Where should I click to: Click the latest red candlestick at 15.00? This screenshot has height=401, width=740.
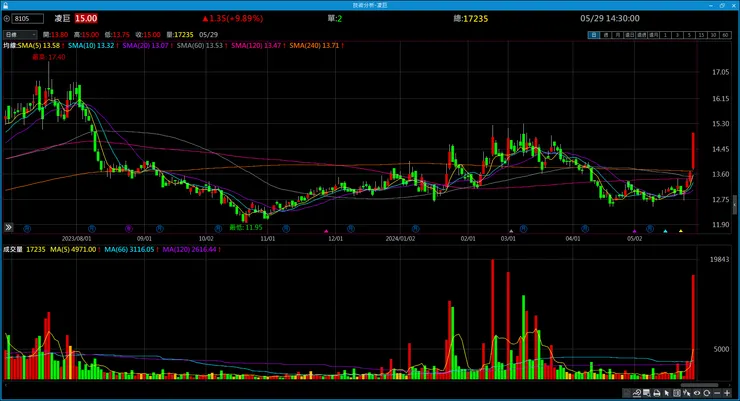(x=693, y=151)
